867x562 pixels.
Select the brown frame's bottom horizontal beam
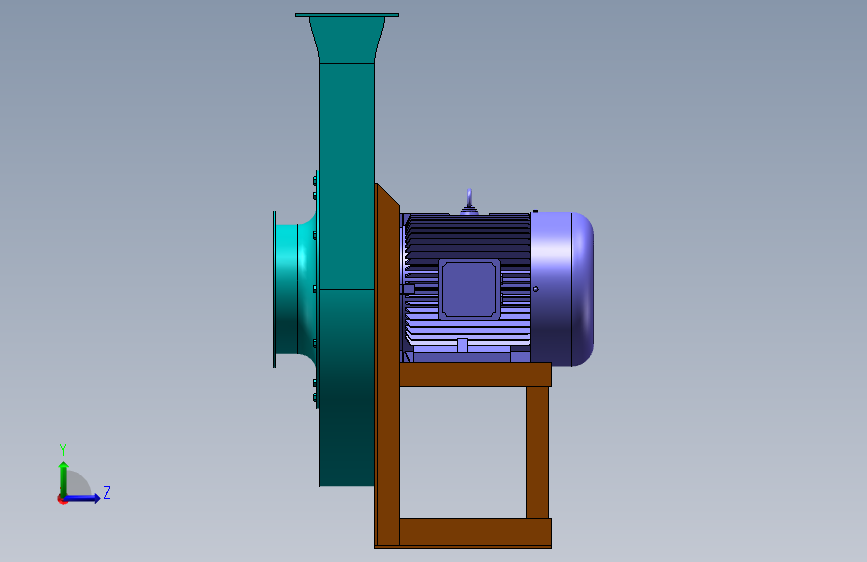[475, 532]
